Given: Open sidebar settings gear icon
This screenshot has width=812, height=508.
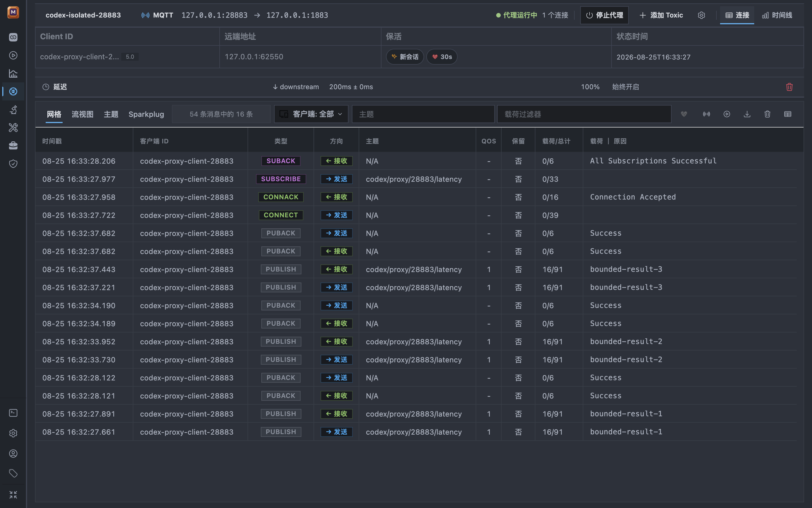Looking at the screenshot, I should tap(13, 433).
